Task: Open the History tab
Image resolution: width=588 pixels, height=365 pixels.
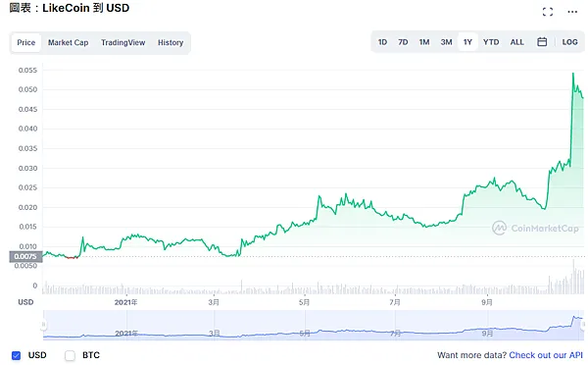Action: click(171, 42)
